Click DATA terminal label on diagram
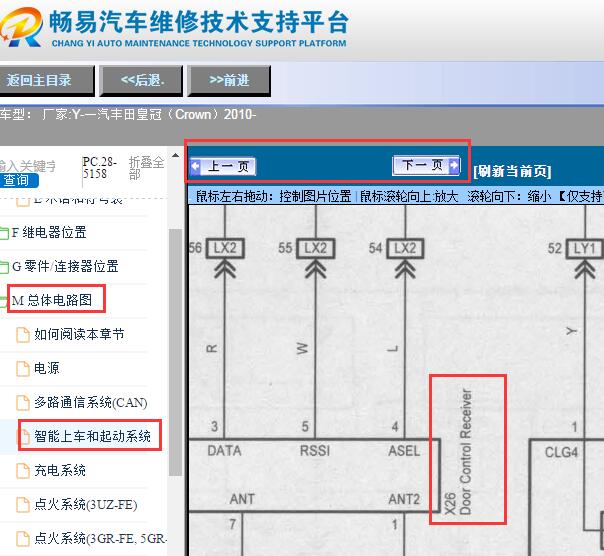The image size is (604, 556). (x=224, y=450)
